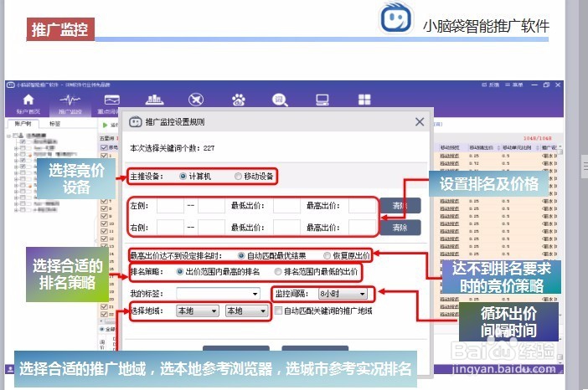
Task: Switch to the 账户树 tab
Action: tap(23, 124)
